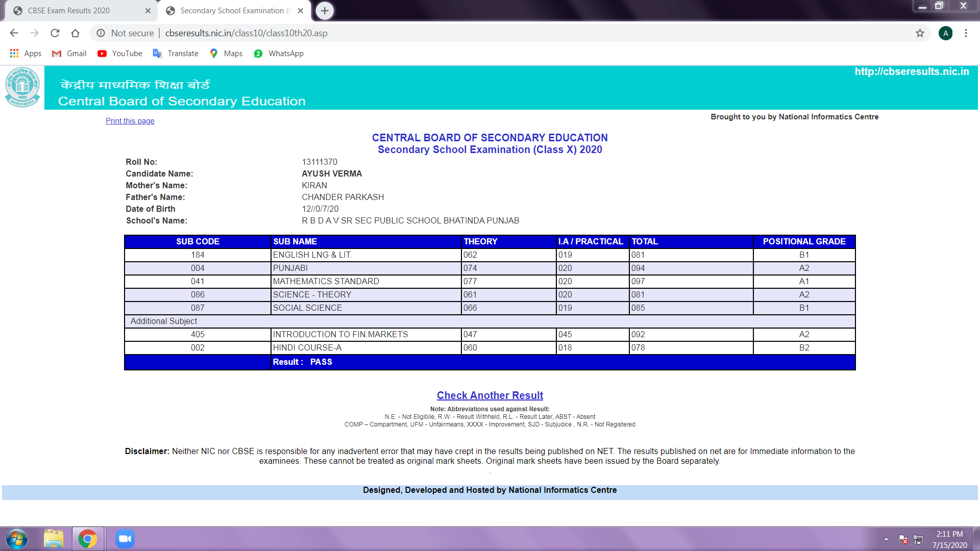View the Not secure site information
The width and height of the screenshot is (980, 551).
coord(125,33)
